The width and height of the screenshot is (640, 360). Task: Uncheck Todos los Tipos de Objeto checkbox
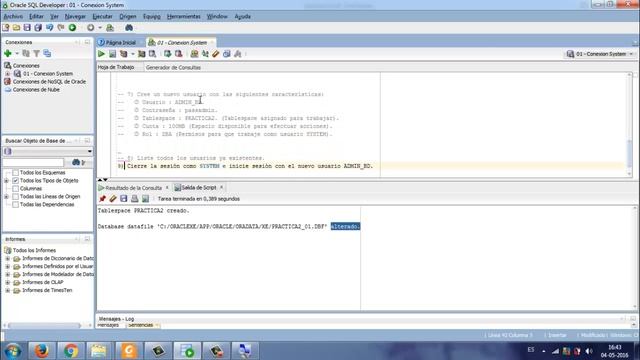tap(16, 180)
